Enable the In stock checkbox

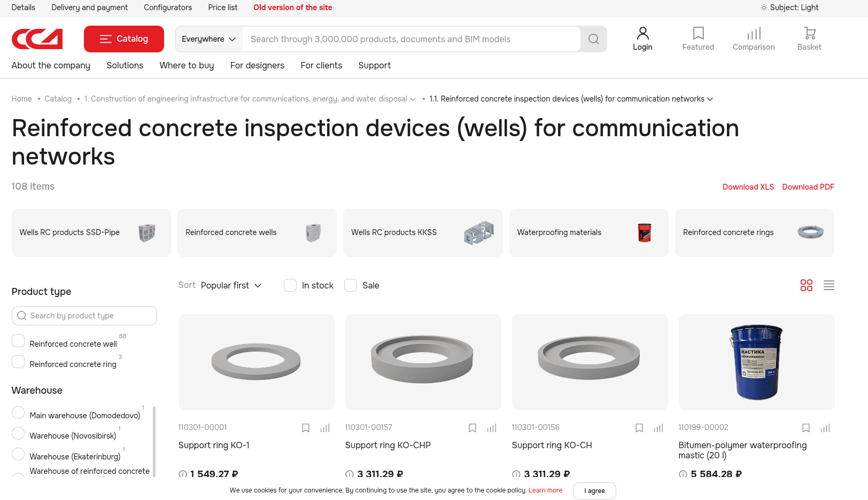pos(290,285)
